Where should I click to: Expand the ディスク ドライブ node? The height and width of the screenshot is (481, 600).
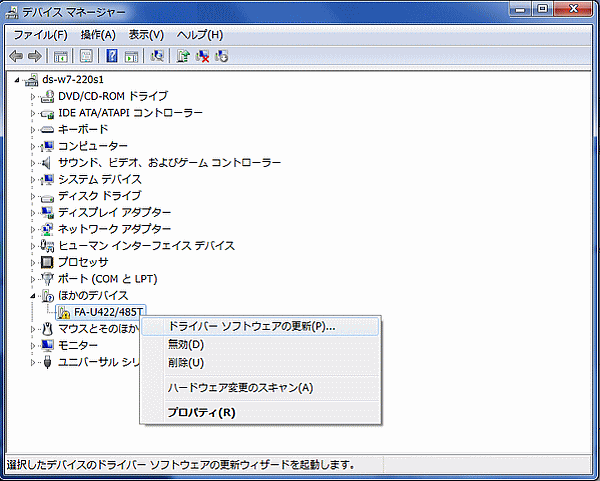coord(33,196)
